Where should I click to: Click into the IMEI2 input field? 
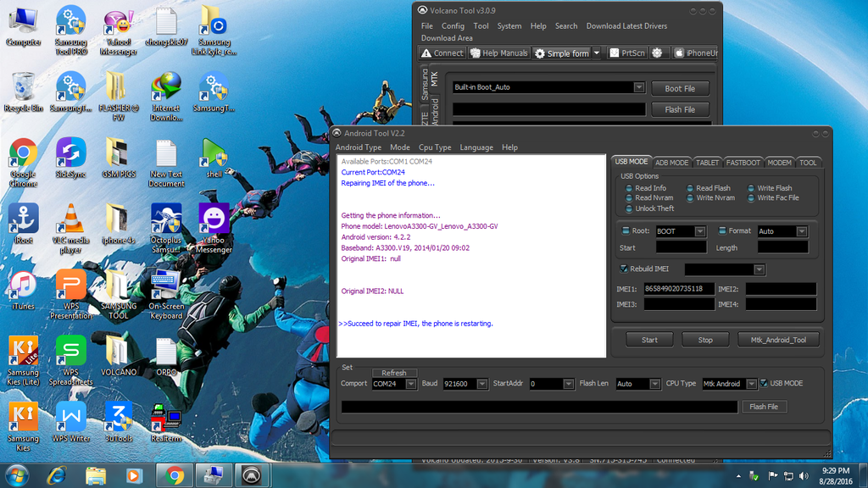pos(781,289)
